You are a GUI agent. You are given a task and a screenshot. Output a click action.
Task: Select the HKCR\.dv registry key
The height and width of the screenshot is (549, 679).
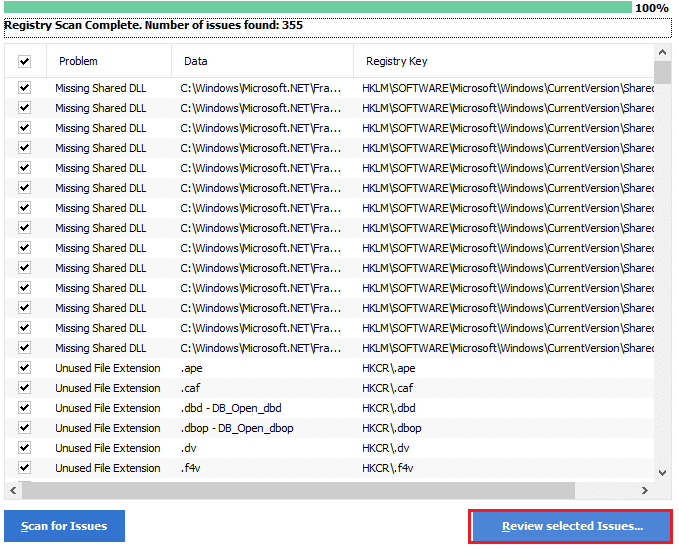(x=385, y=448)
